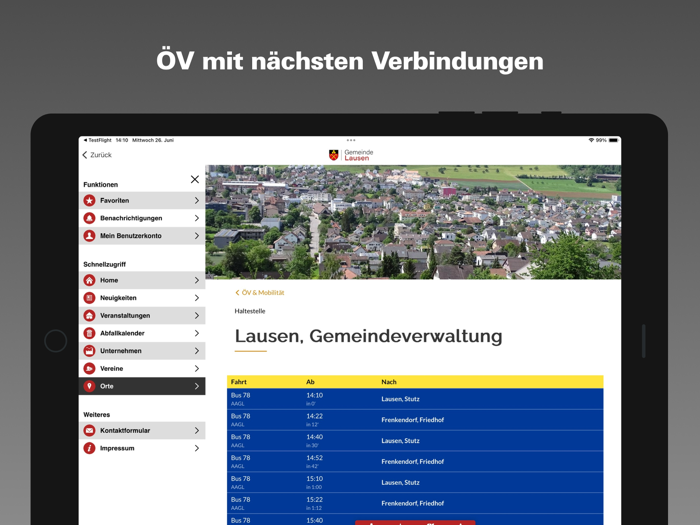700x525 pixels.
Task: Tap the Kontaktformular envelope icon
Action: 89,430
